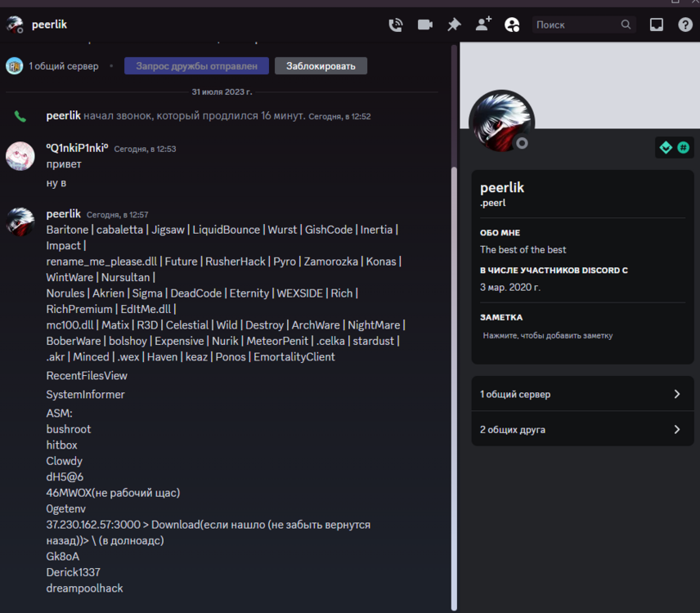Click the 'Gk8oA' line
700x613 pixels.
63,557
